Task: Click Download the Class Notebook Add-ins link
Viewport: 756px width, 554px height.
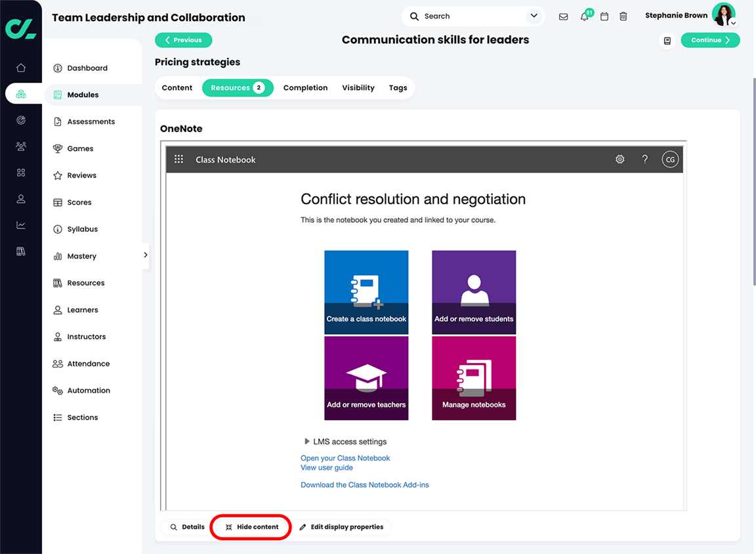Action: coord(364,485)
